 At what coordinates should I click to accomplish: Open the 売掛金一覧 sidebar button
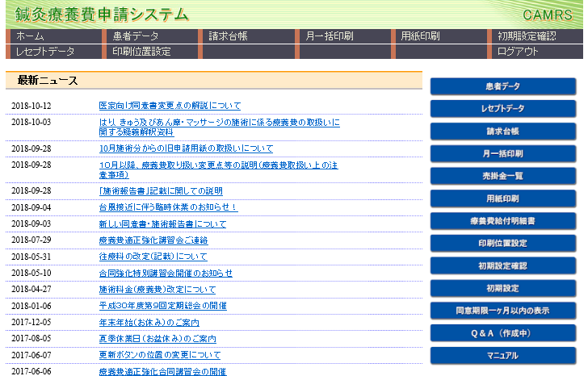(x=503, y=177)
